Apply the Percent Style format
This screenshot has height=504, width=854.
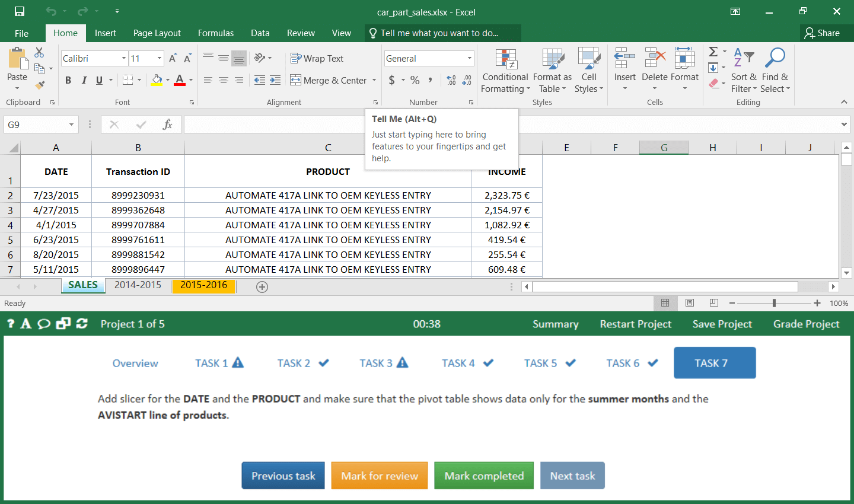tap(415, 79)
